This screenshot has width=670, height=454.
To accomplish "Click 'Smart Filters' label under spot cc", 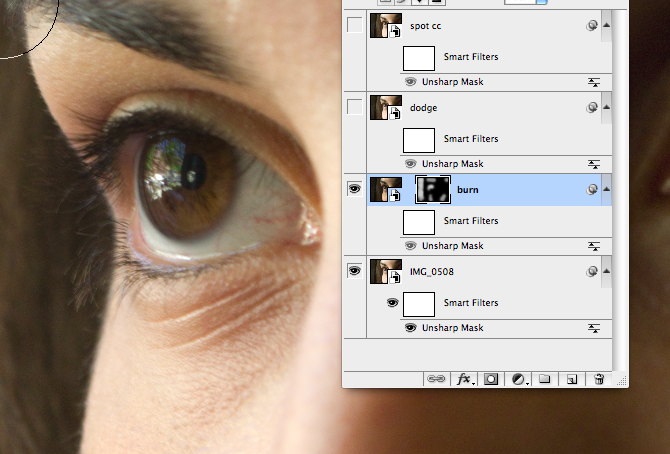I will pyautogui.click(x=471, y=57).
